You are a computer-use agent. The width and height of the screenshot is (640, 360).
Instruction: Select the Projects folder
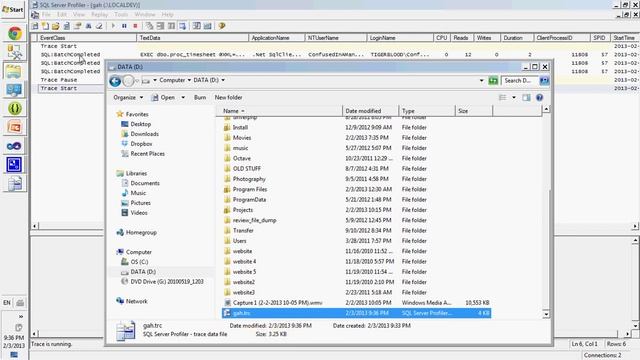click(356, 210)
